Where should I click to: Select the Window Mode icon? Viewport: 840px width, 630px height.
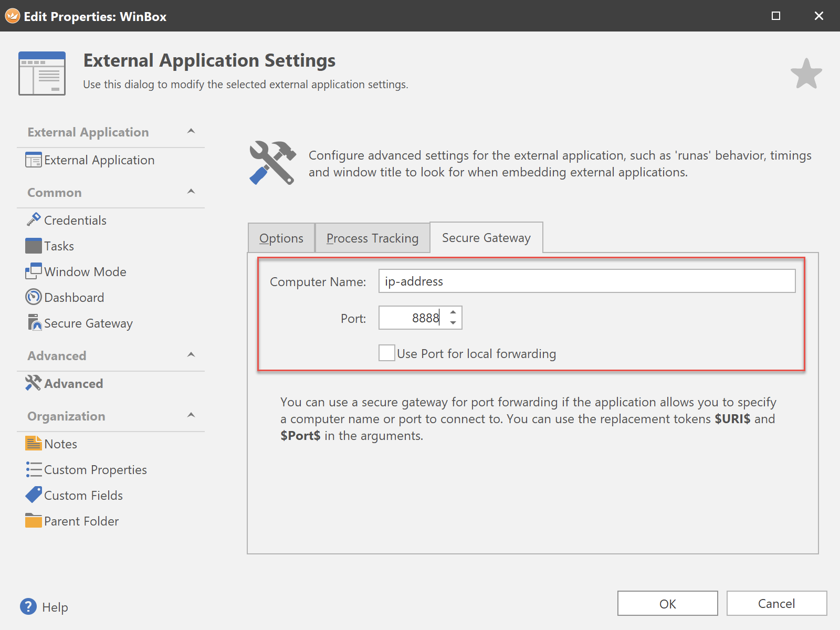pos(34,271)
